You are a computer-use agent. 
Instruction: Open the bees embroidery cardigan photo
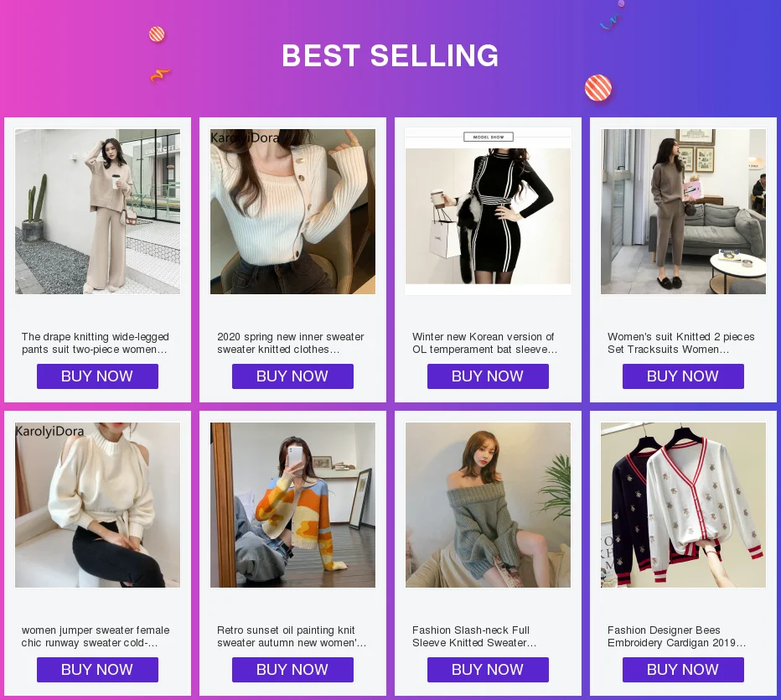pyautogui.click(x=684, y=505)
